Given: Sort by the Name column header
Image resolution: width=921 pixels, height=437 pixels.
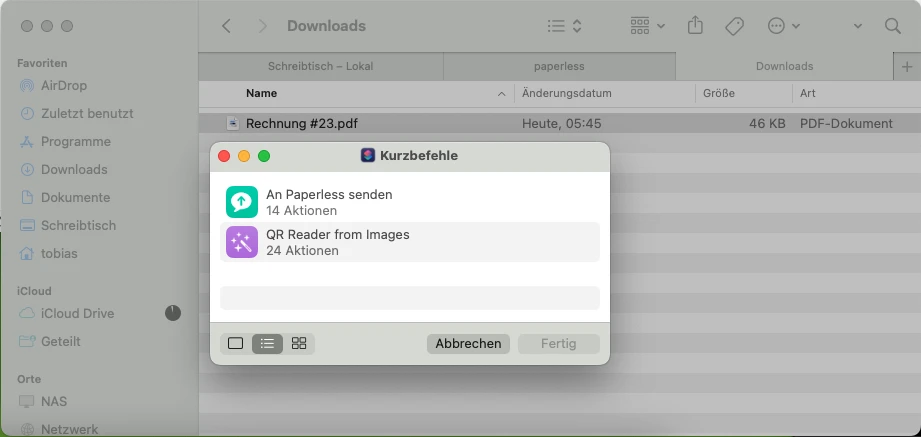Looking at the screenshot, I should click(261, 93).
